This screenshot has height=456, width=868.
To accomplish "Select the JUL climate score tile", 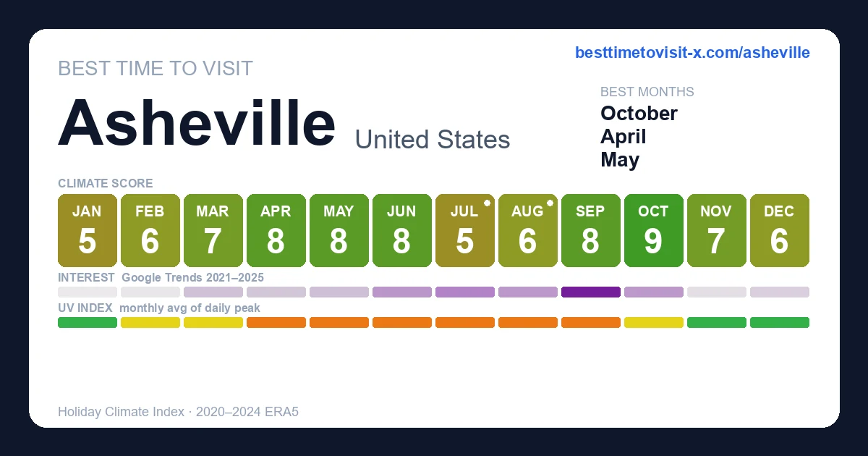I will pos(465,230).
